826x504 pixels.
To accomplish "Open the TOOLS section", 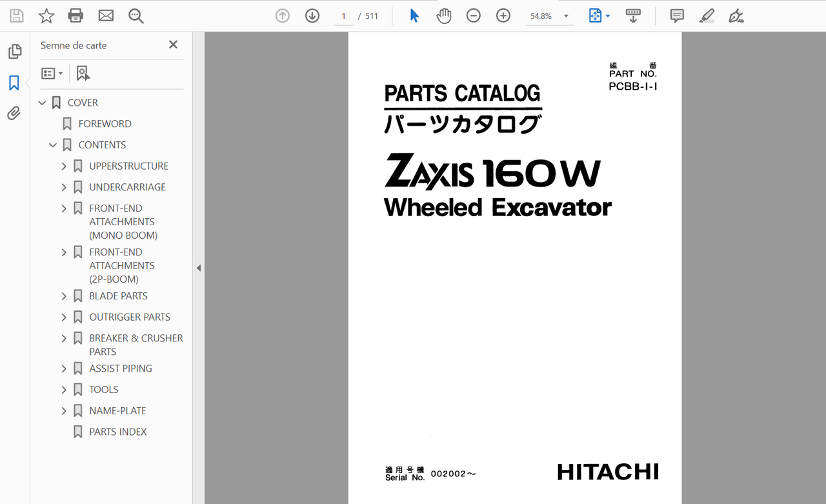I will (x=104, y=390).
